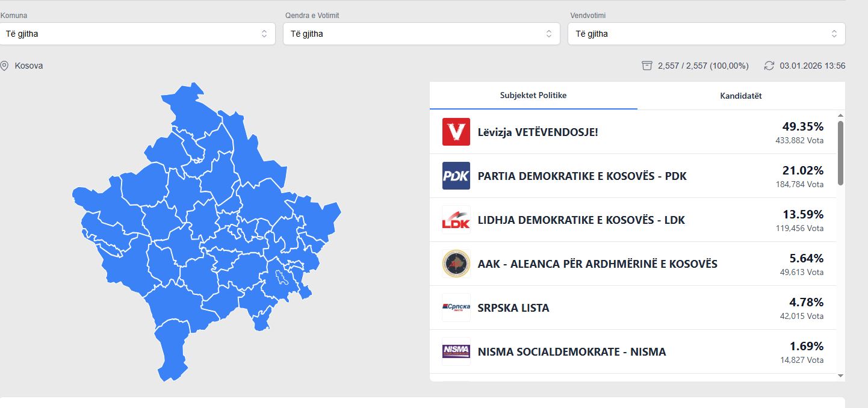Click the Srpska Lista logo icon
This screenshot has height=408, width=868.
(456, 308)
